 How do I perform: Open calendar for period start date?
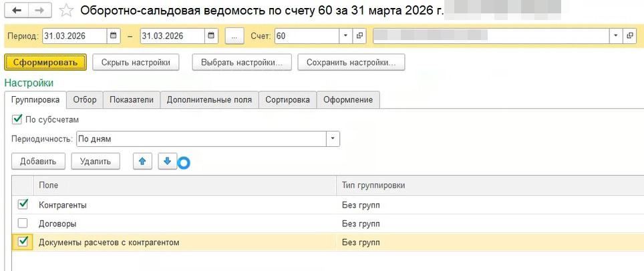point(114,35)
